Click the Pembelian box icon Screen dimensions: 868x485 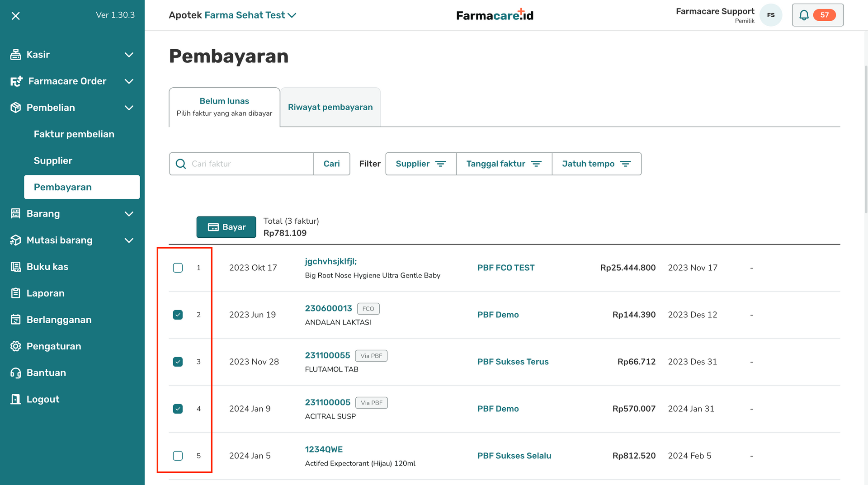tap(16, 108)
